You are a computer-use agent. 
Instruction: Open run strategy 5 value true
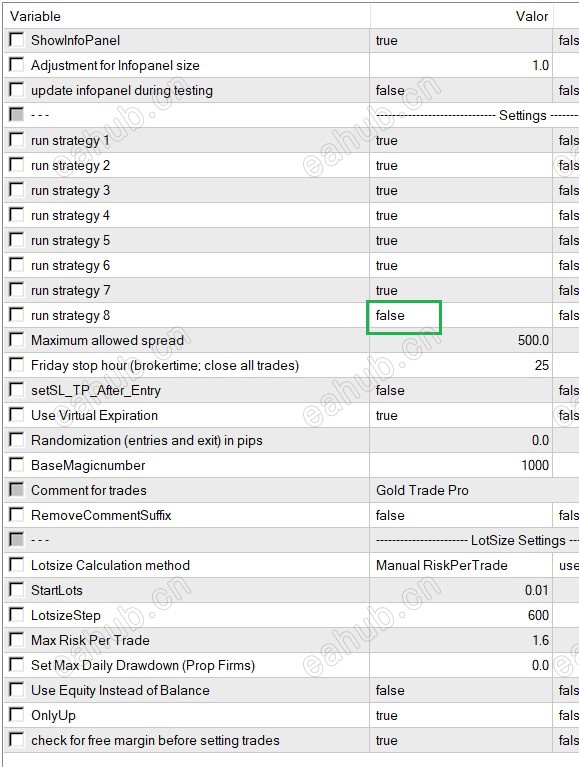tap(461, 240)
